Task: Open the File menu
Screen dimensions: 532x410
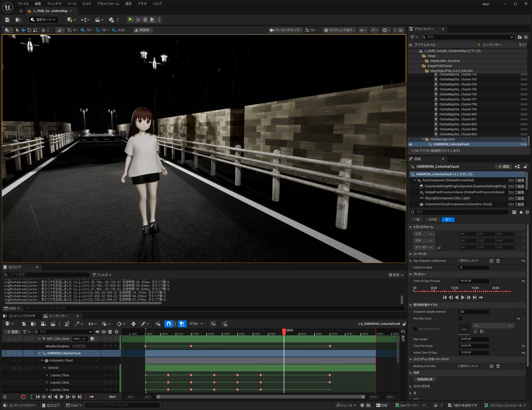Action: pos(23,4)
